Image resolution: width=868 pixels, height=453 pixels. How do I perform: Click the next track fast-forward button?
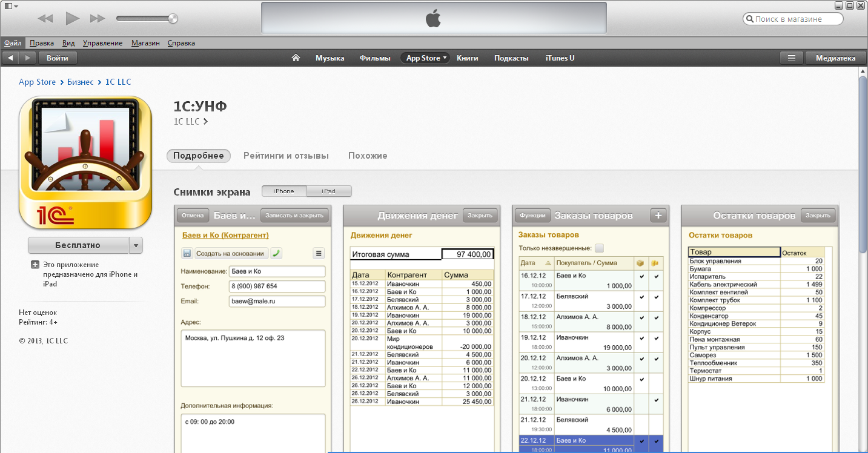click(98, 18)
